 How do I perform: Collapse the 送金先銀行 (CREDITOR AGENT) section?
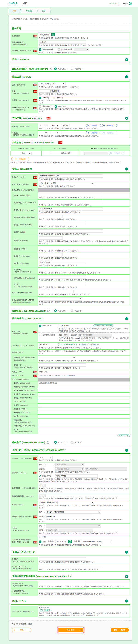[x=126, y=319]
